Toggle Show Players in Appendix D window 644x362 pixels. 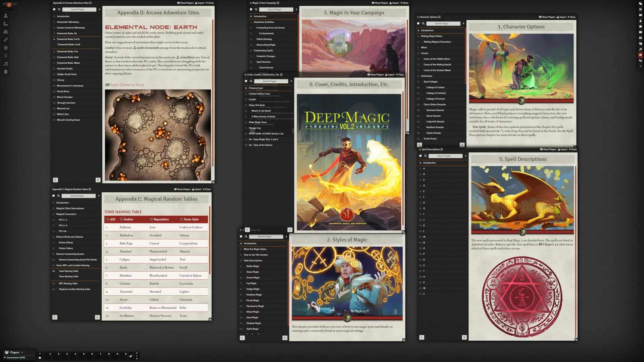tap(185, 3)
